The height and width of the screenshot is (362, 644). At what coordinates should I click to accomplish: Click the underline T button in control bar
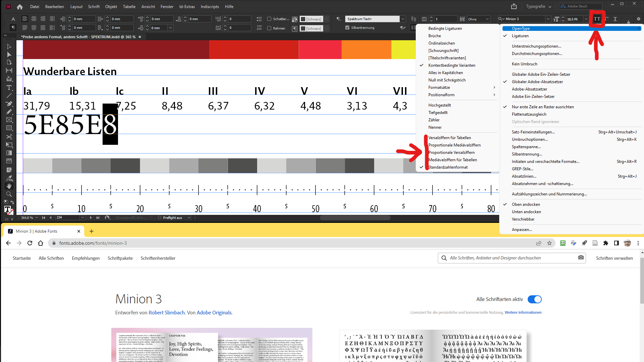tap(615, 19)
